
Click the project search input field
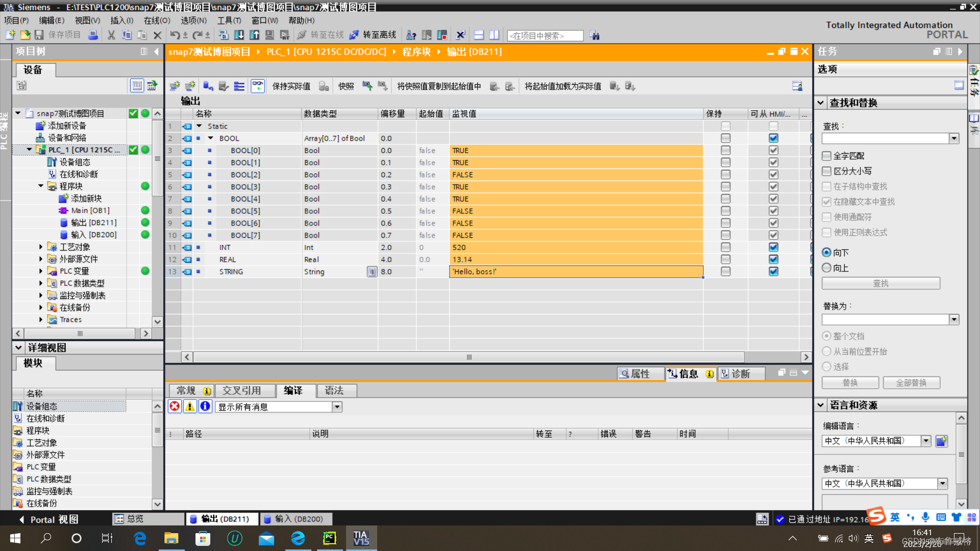click(545, 35)
